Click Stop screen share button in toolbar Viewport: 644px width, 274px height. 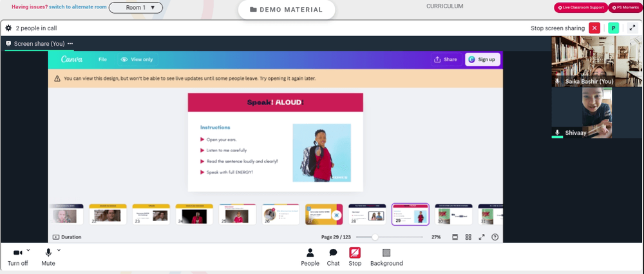[355, 257]
